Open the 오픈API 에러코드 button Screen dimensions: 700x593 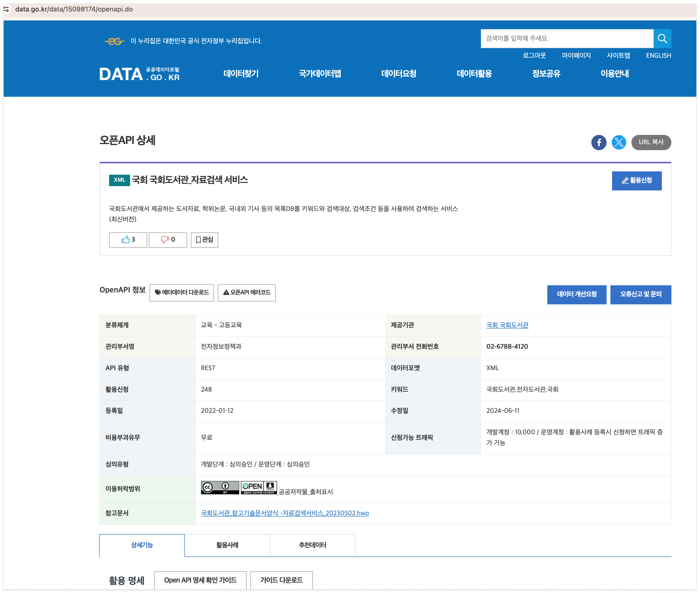coord(246,293)
